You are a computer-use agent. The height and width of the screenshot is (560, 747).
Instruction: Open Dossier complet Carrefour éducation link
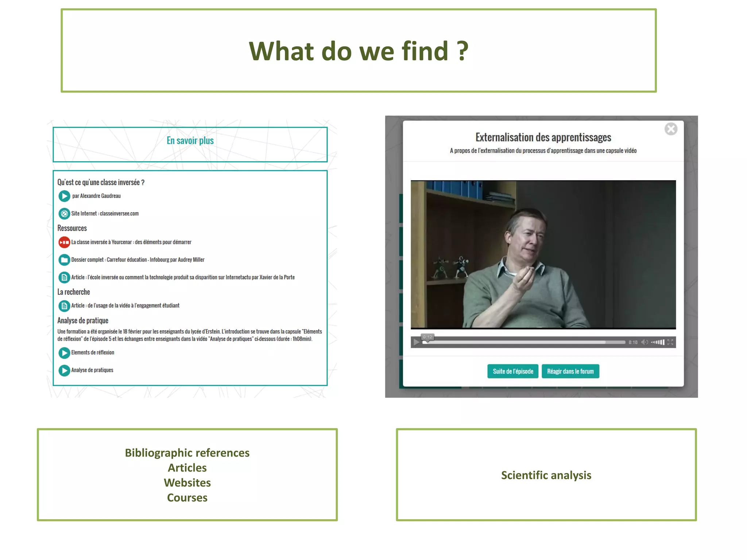pos(138,260)
